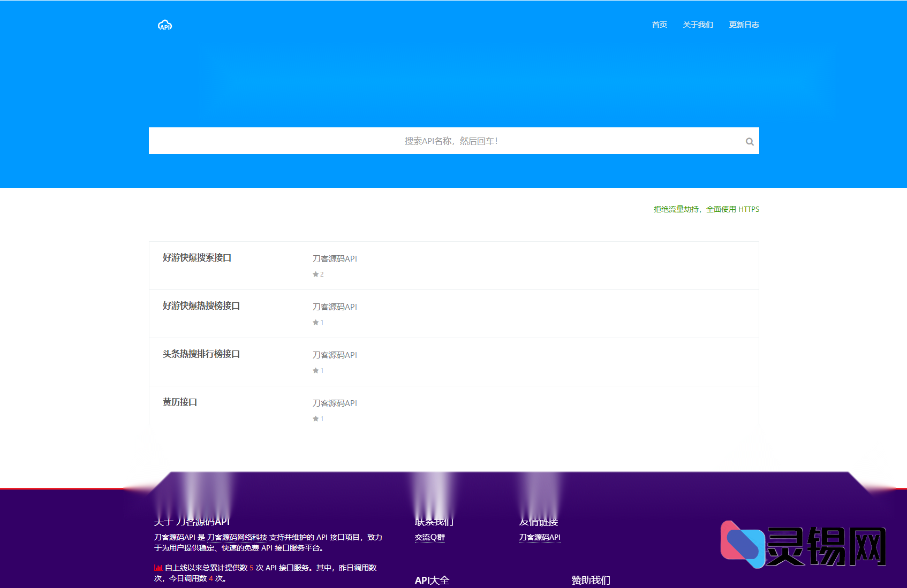The height and width of the screenshot is (588, 907).
Task: Click the 刀客源码API friendship link
Action: click(x=539, y=537)
